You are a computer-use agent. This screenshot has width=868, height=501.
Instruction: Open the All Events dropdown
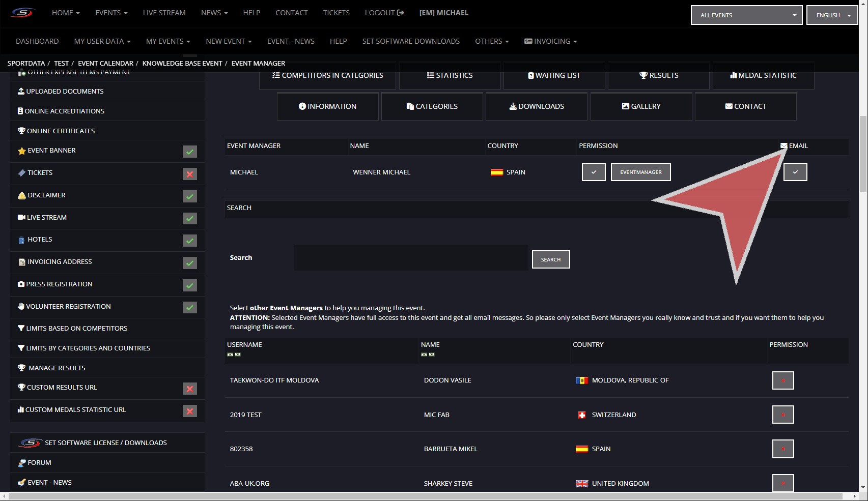746,15
